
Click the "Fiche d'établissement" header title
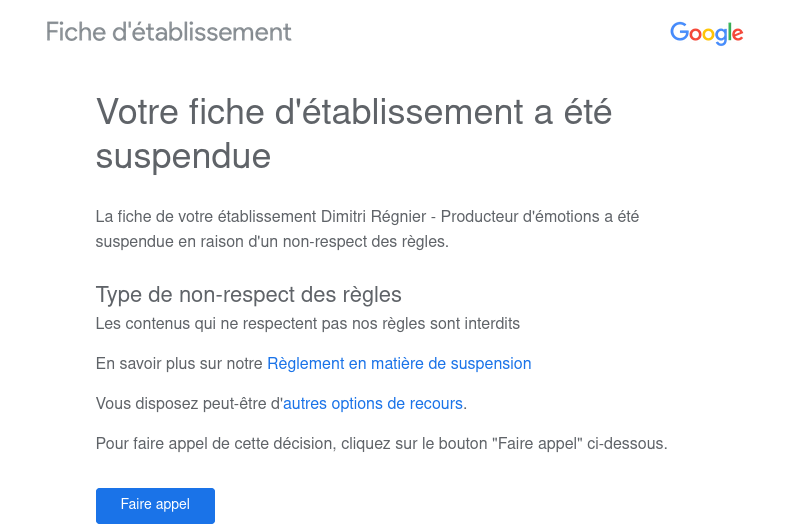click(169, 32)
